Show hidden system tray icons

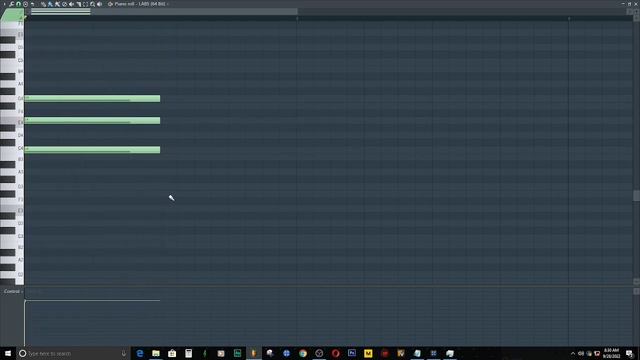pos(573,353)
